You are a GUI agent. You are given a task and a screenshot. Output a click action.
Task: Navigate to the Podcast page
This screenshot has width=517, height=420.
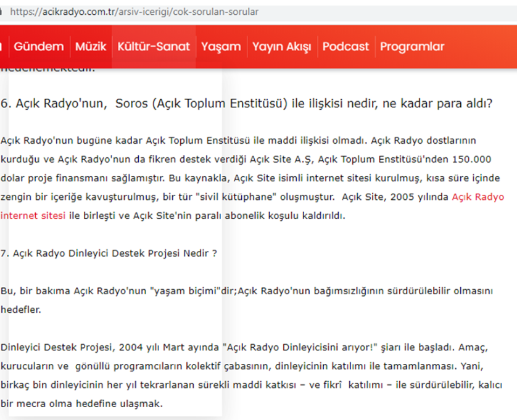(345, 46)
